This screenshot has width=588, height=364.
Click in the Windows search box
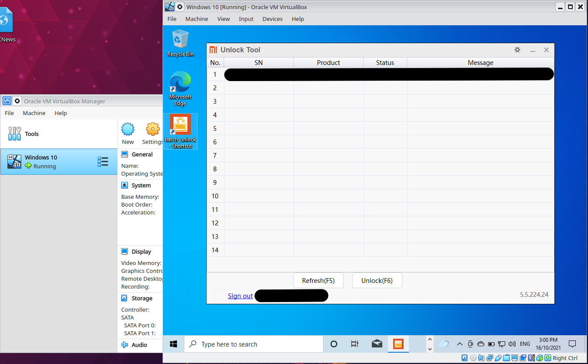pyautogui.click(x=254, y=344)
